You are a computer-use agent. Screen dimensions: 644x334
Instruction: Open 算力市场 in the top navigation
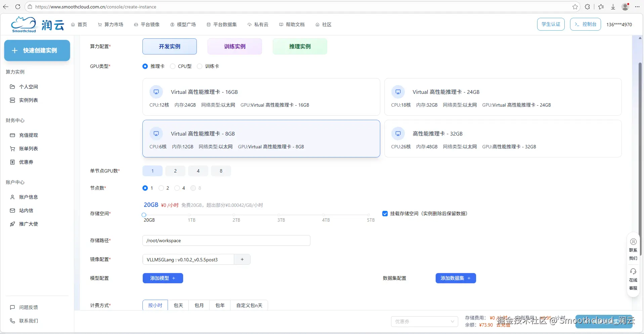point(111,25)
